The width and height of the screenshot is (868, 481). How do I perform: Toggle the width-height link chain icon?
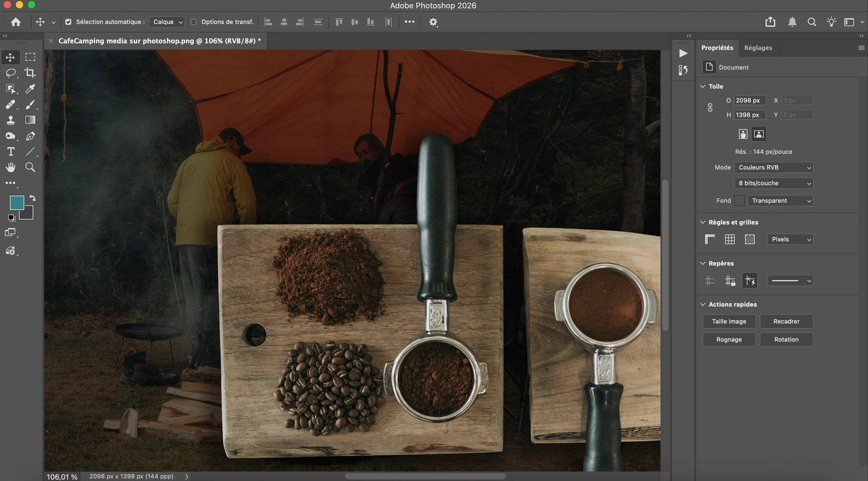point(710,108)
